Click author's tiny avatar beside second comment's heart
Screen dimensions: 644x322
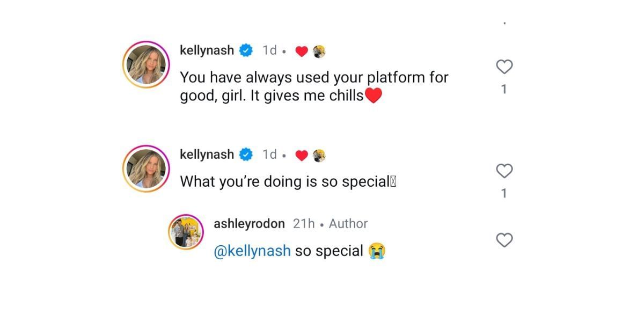click(x=319, y=155)
